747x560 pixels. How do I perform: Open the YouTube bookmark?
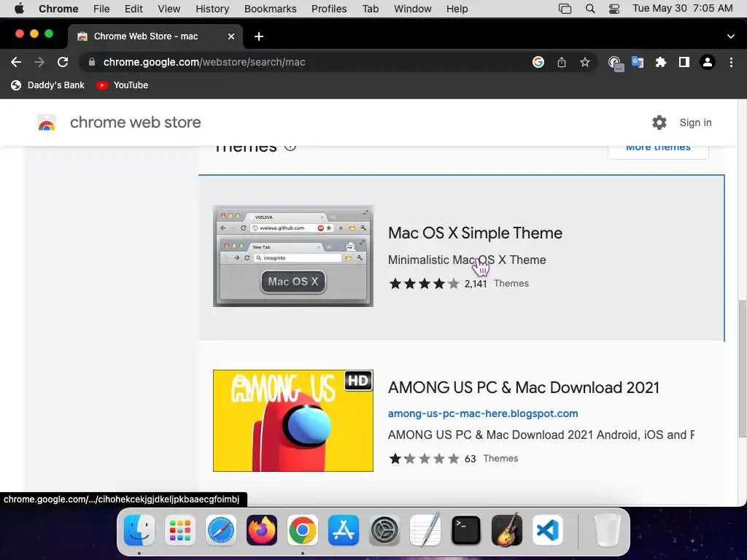point(123,85)
